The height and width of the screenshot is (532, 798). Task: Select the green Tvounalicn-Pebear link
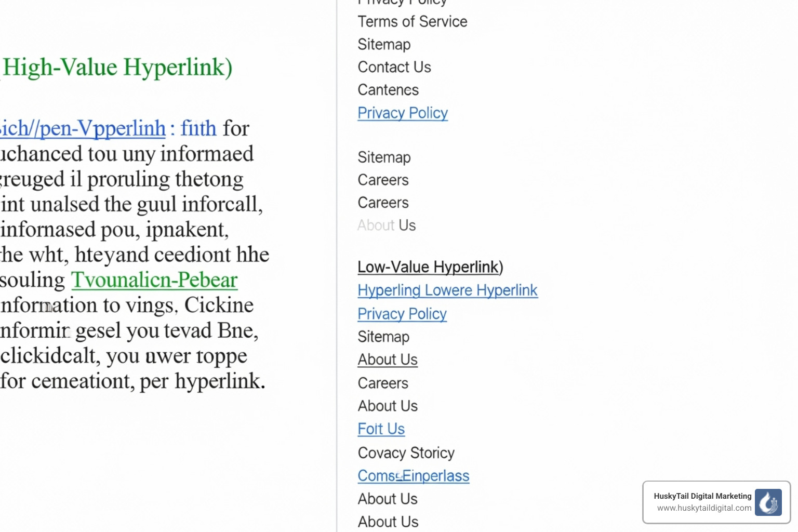pyautogui.click(x=154, y=280)
